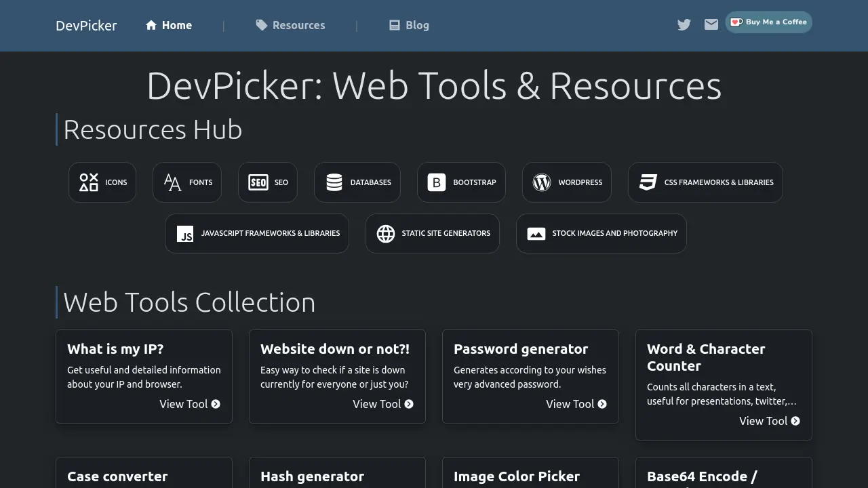868x488 pixels.
Task: Open the Case converter card
Action: point(144,473)
